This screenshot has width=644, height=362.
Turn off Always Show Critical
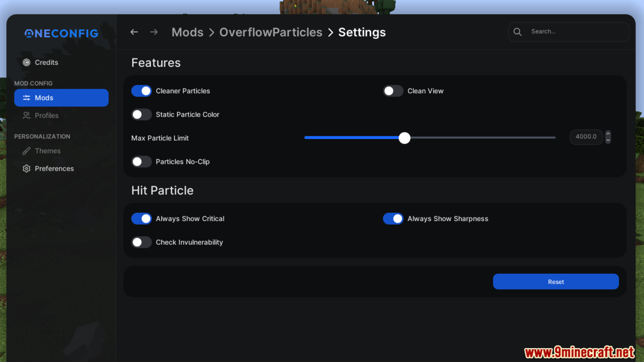coord(142,219)
